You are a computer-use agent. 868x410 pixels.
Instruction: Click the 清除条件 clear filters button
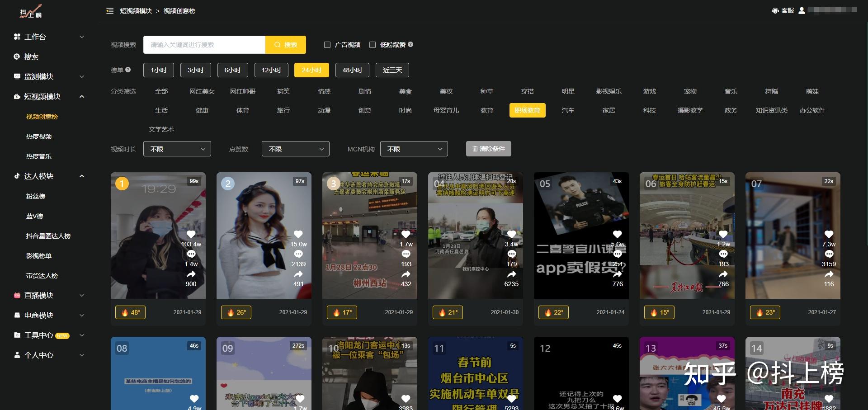pos(489,149)
